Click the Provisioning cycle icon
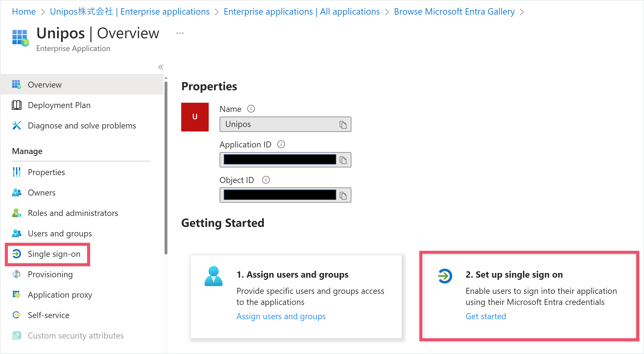Image resolution: width=644 pixels, height=354 pixels. [x=17, y=274]
